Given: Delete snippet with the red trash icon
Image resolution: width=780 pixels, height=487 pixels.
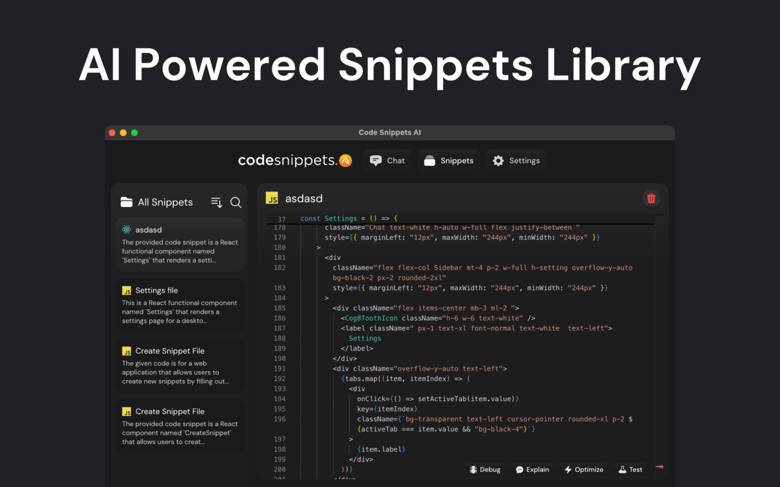Looking at the screenshot, I should [651, 199].
